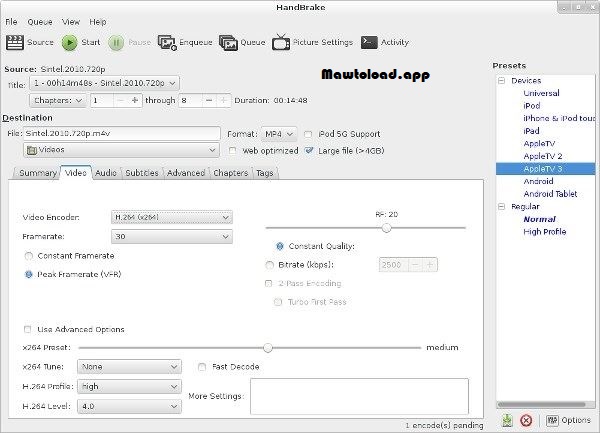Collapse the Devices preset group

click(502, 81)
